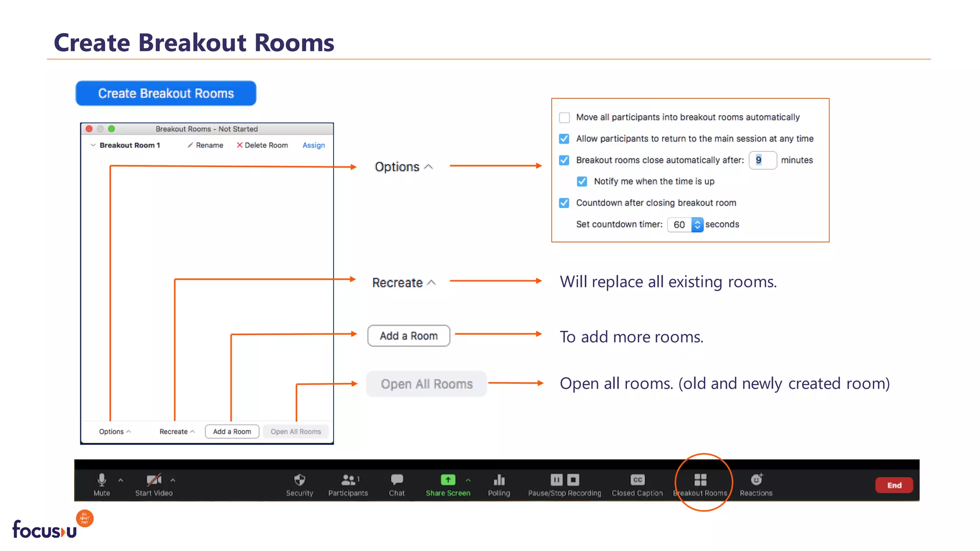
Task: Expand Options menu in Breakout Rooms window
Action: point(115,431)
